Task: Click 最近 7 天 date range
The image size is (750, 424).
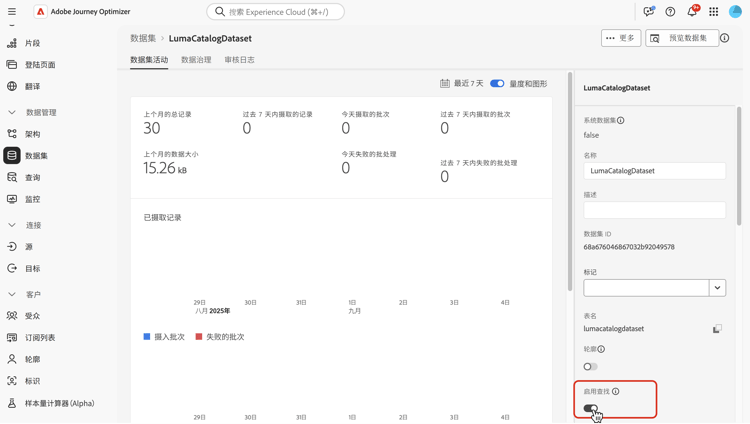Action: tap(468, 83)
